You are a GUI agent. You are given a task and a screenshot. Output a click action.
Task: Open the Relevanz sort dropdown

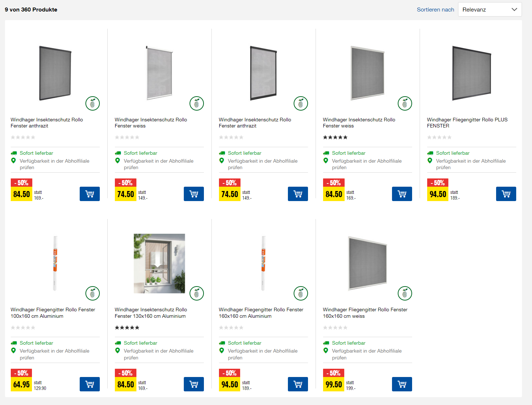point(490,10)
